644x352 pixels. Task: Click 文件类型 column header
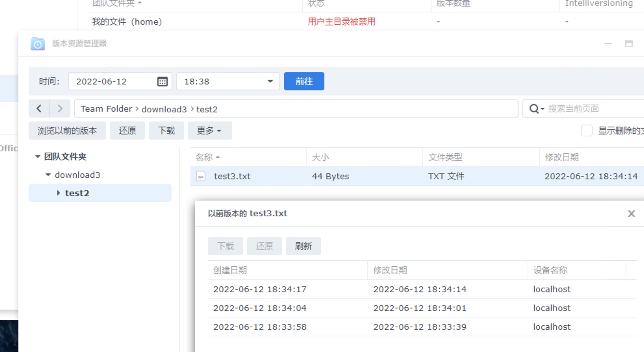click(x=481, y=157)
